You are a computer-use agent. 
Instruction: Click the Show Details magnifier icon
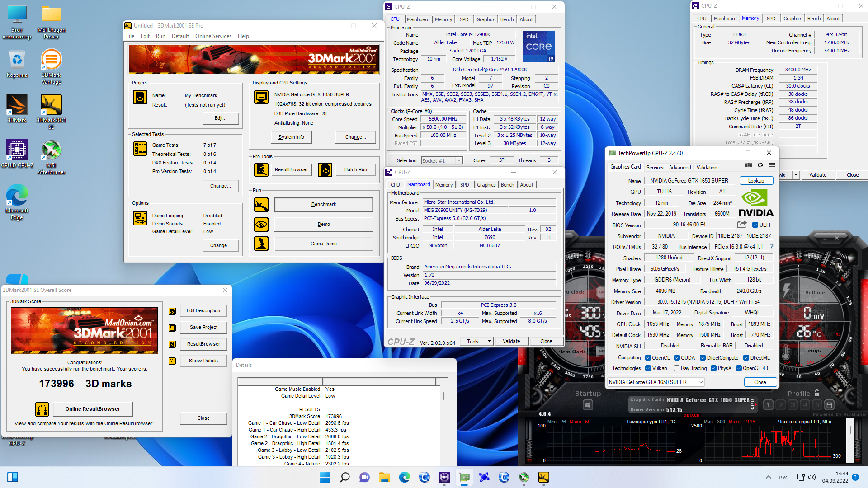tap(172, 361)
